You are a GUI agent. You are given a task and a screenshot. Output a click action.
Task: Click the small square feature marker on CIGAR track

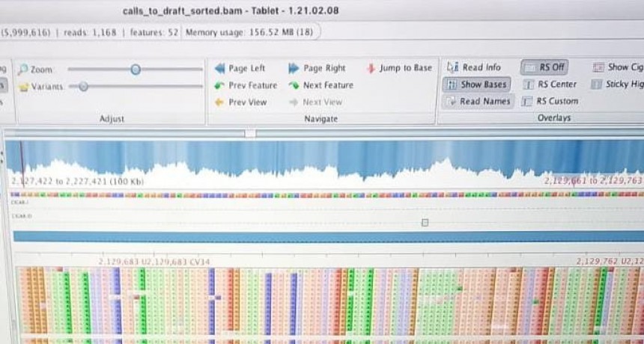425,223
